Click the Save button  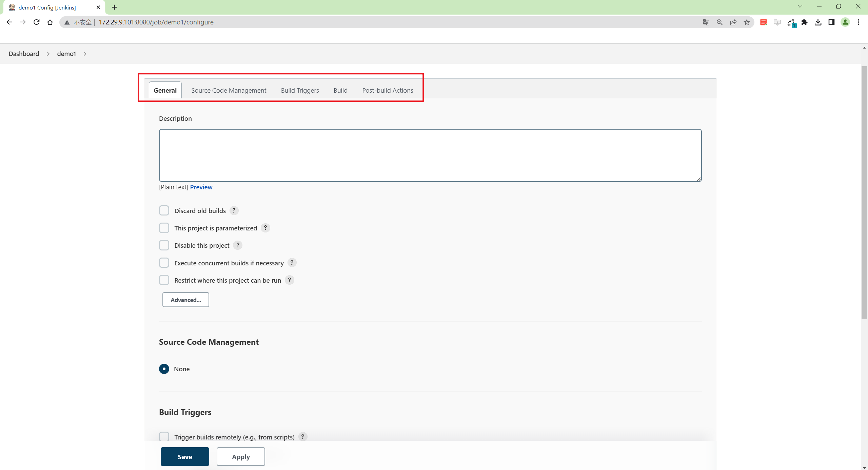[185, 457]
